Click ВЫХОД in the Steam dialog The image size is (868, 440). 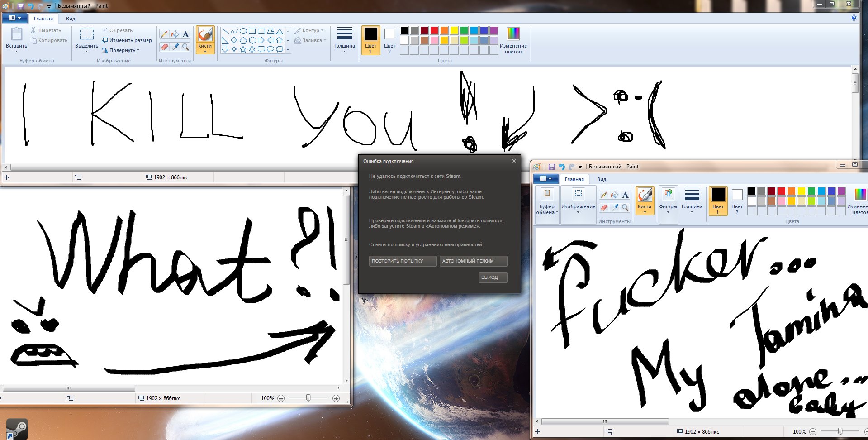click(x=493, y=277)
